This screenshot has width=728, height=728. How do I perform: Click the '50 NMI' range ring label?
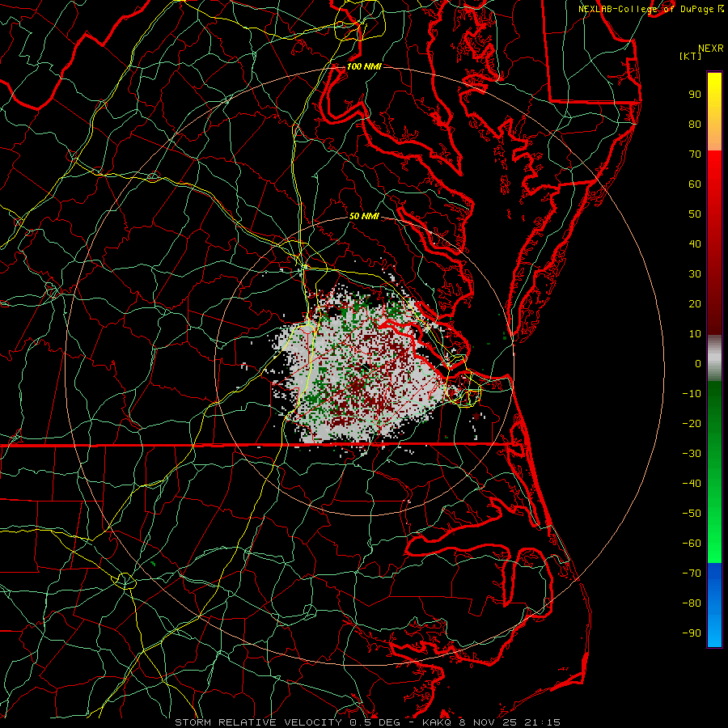[364, 216]
